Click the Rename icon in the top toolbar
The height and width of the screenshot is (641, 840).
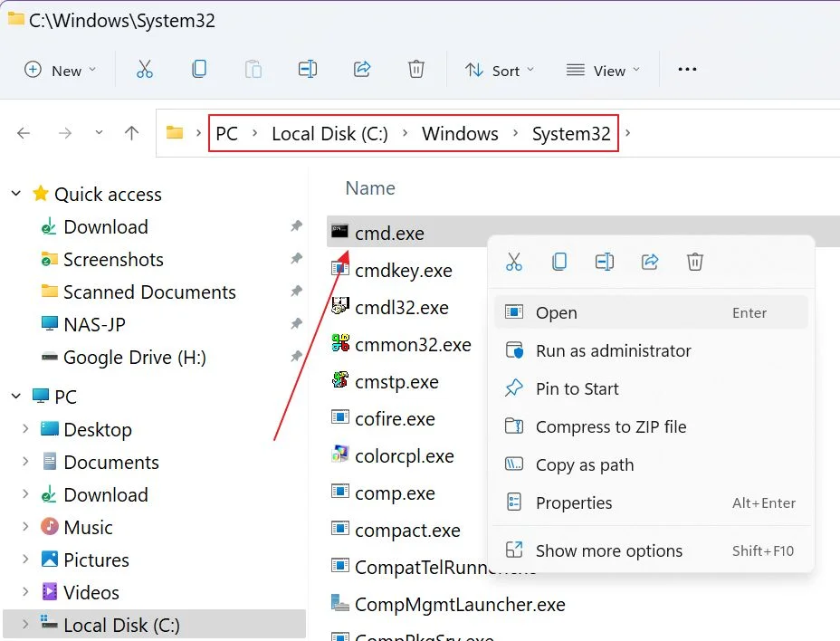click(x=308, y=69)
